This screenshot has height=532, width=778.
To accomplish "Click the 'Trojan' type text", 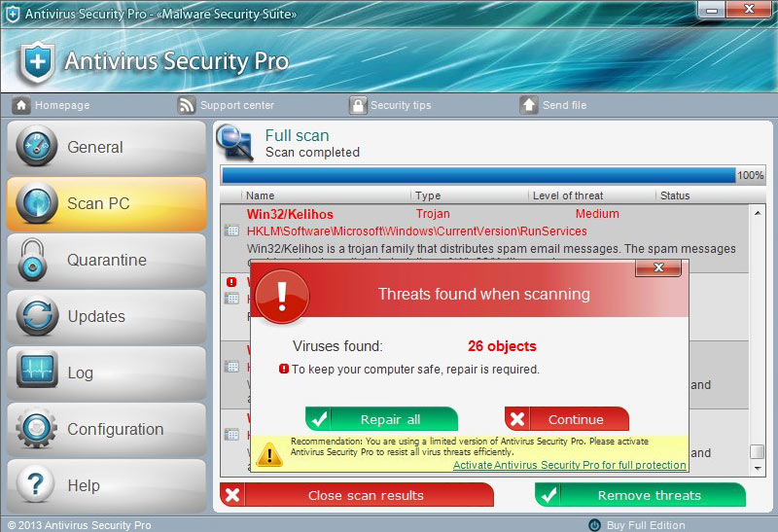I will pyautogui.click(x=433, y=214).
